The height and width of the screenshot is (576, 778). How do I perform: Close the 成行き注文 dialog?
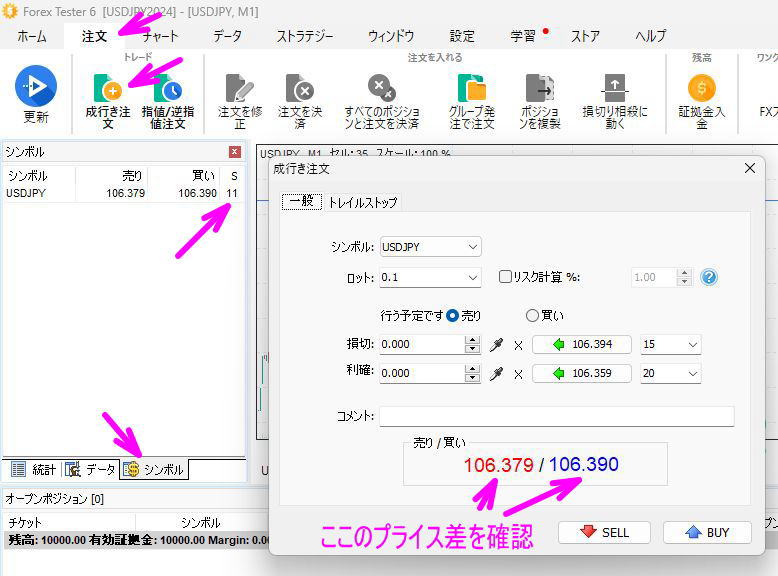click(750, 168)
